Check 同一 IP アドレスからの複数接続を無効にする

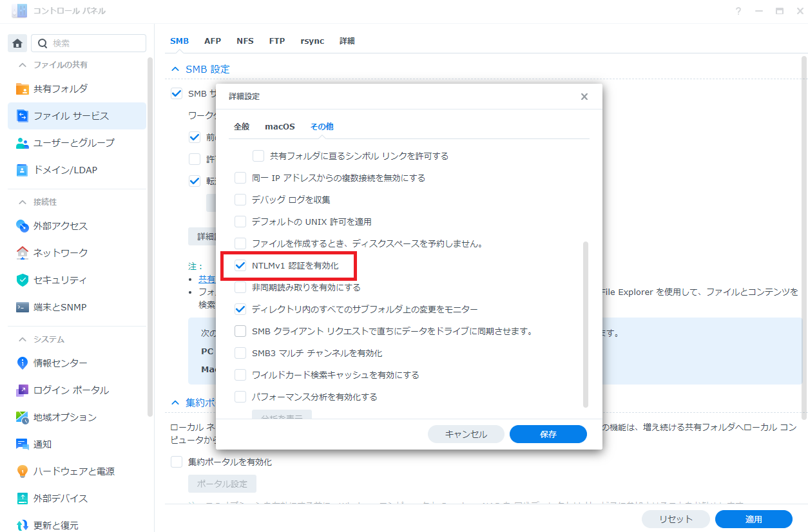[240, 178]
